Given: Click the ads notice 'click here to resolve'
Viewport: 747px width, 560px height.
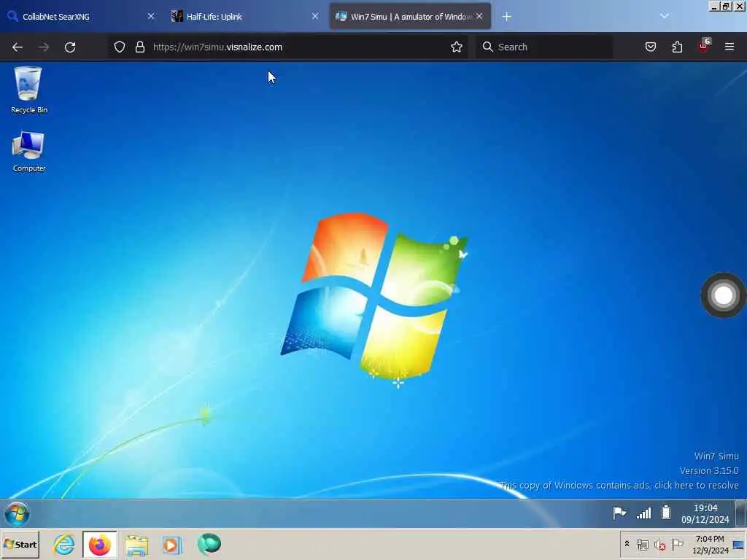Looking at the screenshot, I should pos(696,485).
